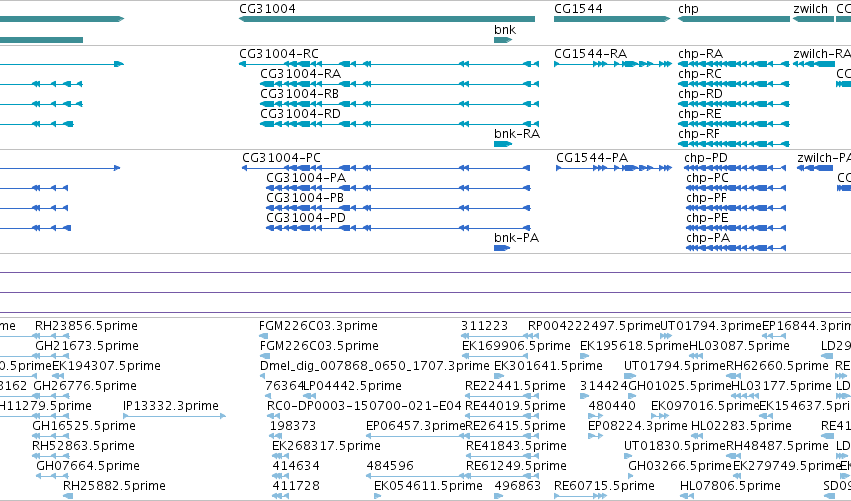Click the LP04442.5prime EST label
Image resolution: width=851 pixels, height=501 pixels.
352,386
